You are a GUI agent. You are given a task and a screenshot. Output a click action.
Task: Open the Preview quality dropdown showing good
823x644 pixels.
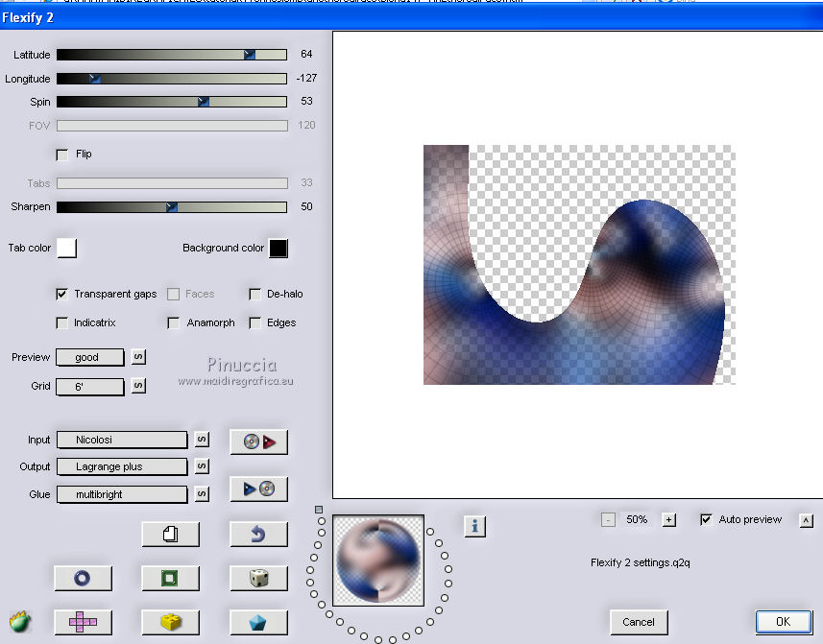(x=89, y=357)
